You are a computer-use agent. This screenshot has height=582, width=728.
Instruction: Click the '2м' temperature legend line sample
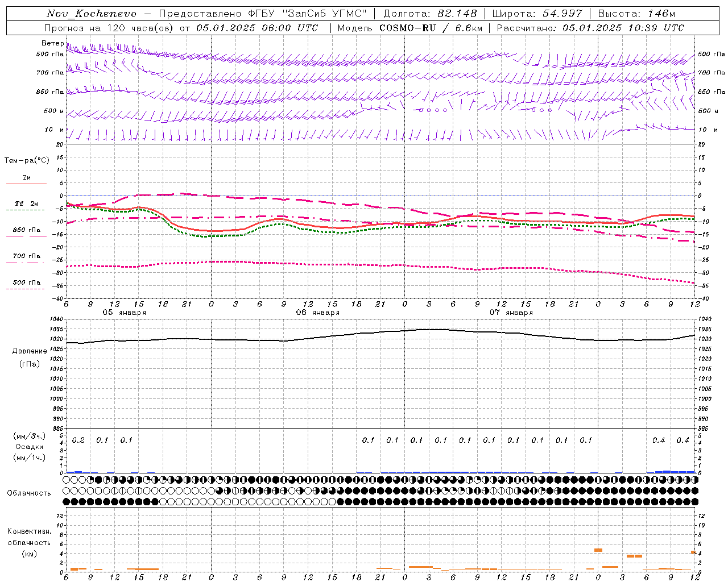click(26, 184)
